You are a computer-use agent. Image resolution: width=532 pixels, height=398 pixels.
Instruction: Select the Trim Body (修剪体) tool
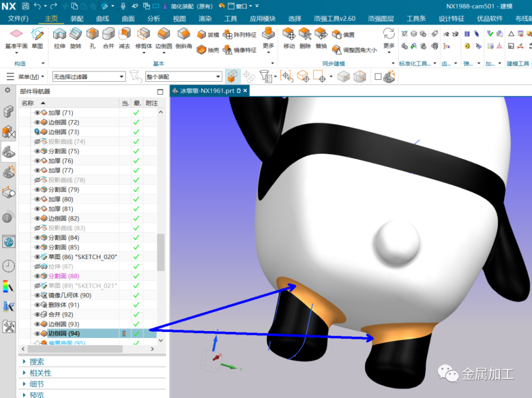tap(144, 40)
